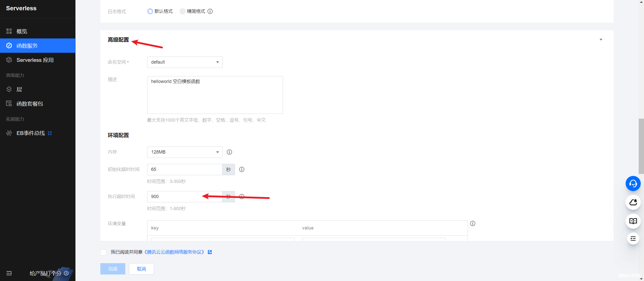The width and height of the screenshot is (644, 281).
Task: Open EB事件总线 event bus
Action: 30,133
